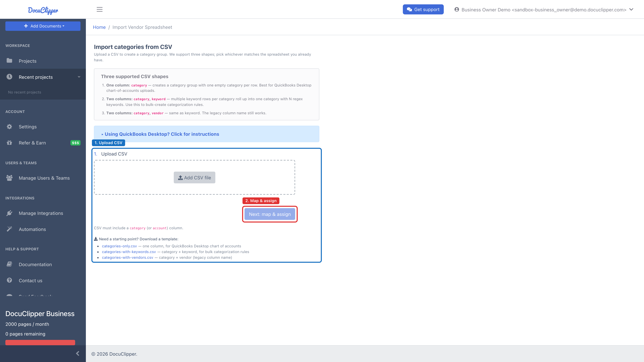
Task: Click the DocuClipper logo
Action: click(x=43, y=10)
